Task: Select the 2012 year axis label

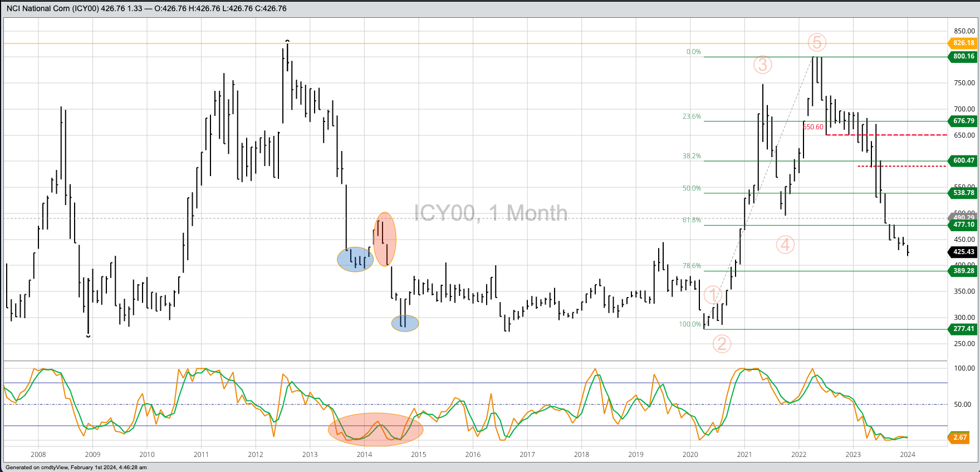Action: (256, 455)
